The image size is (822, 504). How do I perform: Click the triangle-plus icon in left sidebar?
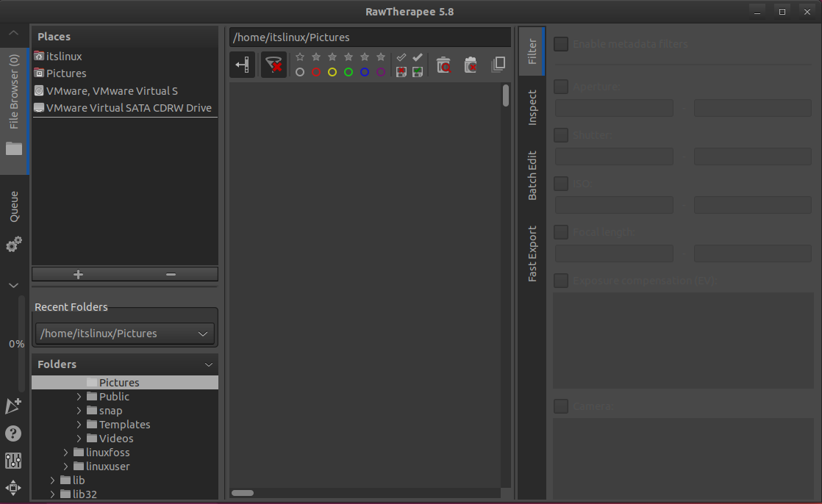click(x=14, y=406)
